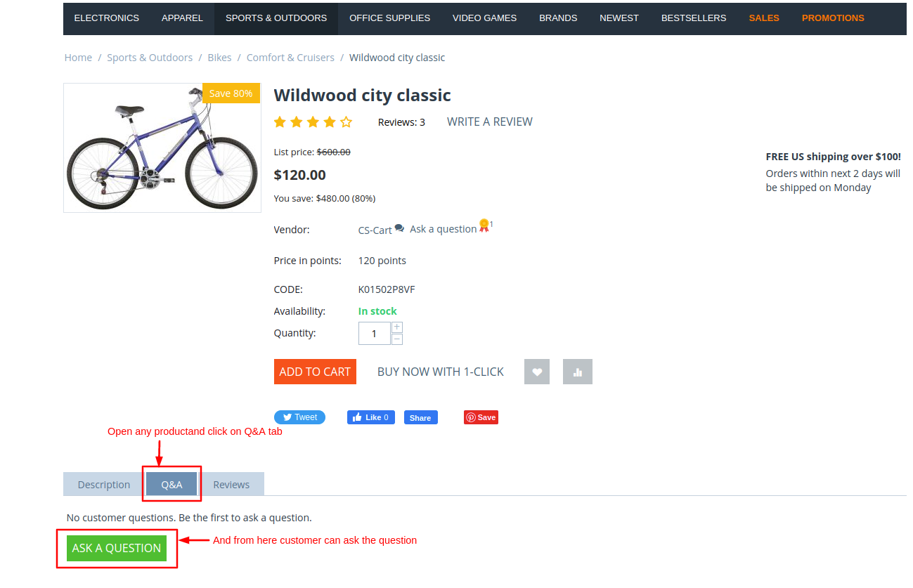Decrease quantity with minus stepper
Viewport: 913px width, 588px height.
click(397, 339)
